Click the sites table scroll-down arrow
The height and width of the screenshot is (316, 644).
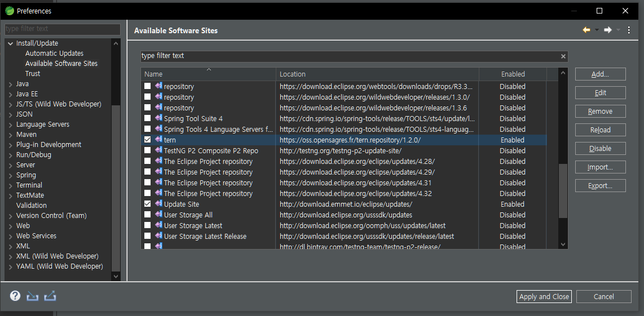click(x=563, y=244)
